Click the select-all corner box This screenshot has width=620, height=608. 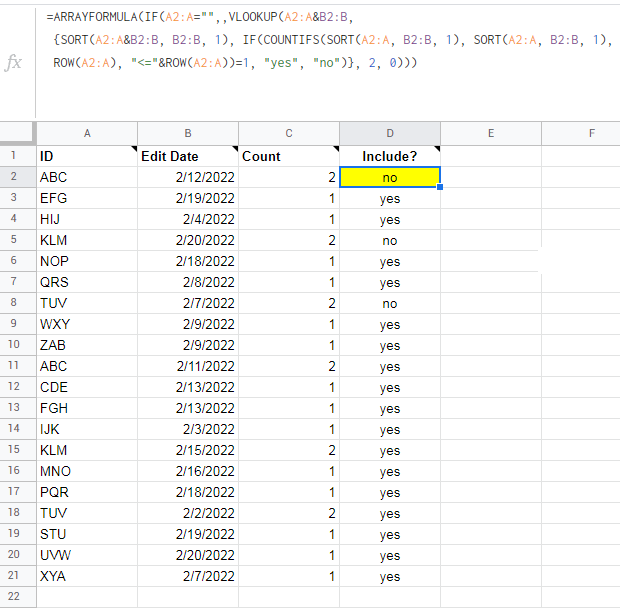pos(18,133)
